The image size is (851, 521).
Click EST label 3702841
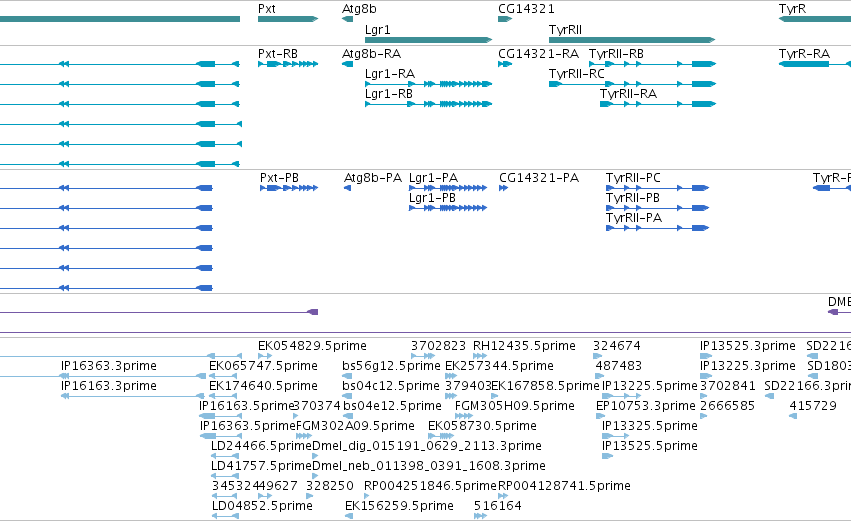727,386
